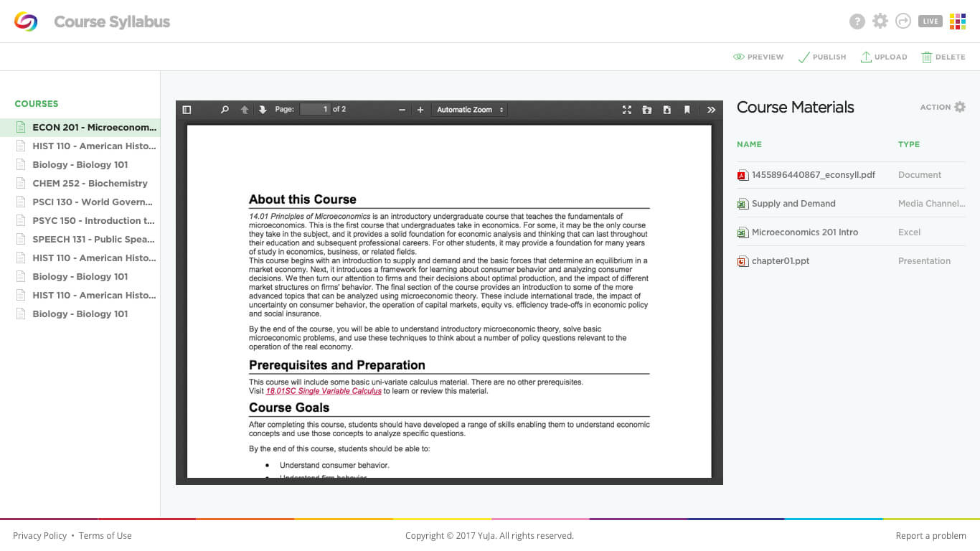Click Preview with the eye icon
Screen dimensions: 980x551
[758, 57]
